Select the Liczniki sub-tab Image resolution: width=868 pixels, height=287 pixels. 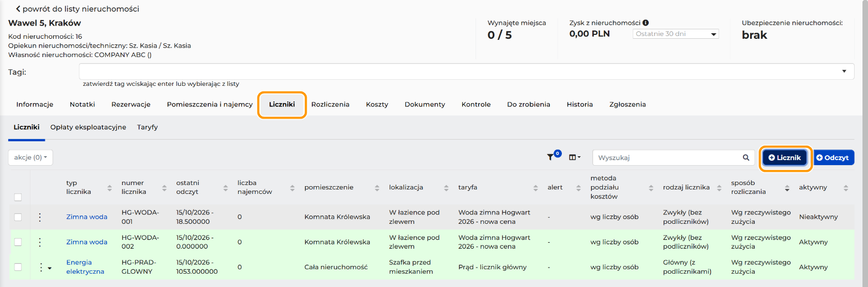(27, 127)
